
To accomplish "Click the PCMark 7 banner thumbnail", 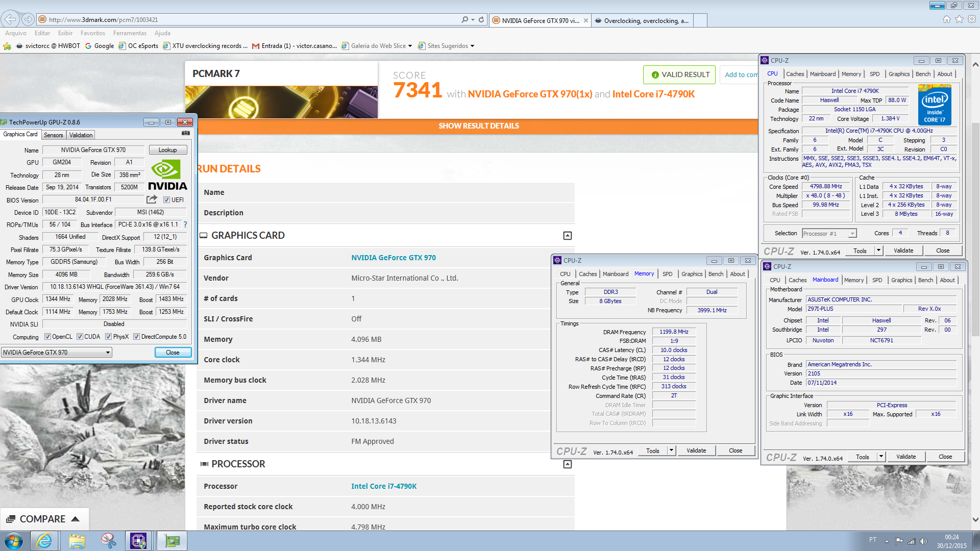I will (281, 102).
